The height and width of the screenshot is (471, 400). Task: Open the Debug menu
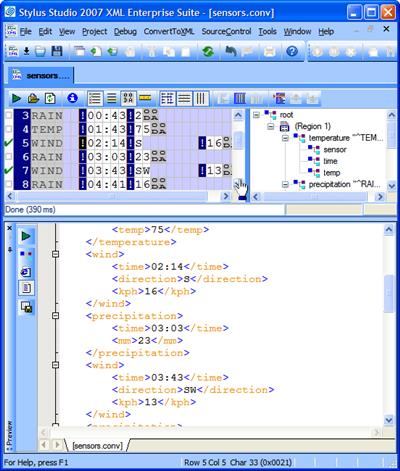pos(125,32)
